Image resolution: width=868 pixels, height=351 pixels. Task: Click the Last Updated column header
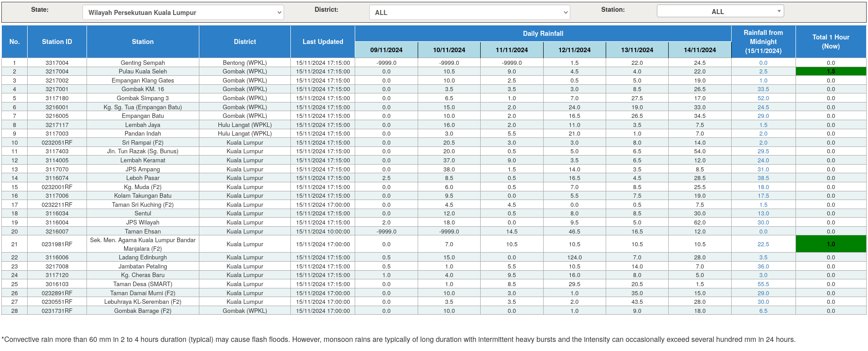tap(323, 42)
